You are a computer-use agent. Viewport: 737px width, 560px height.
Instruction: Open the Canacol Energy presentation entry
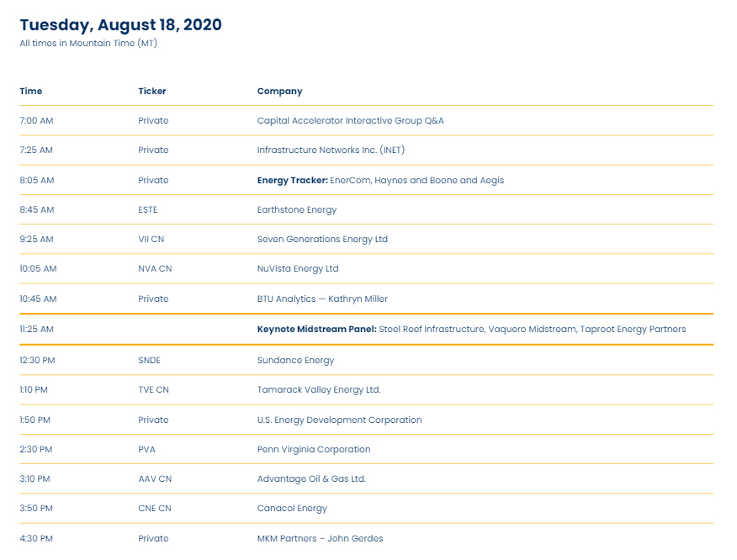tap(292, 508)
